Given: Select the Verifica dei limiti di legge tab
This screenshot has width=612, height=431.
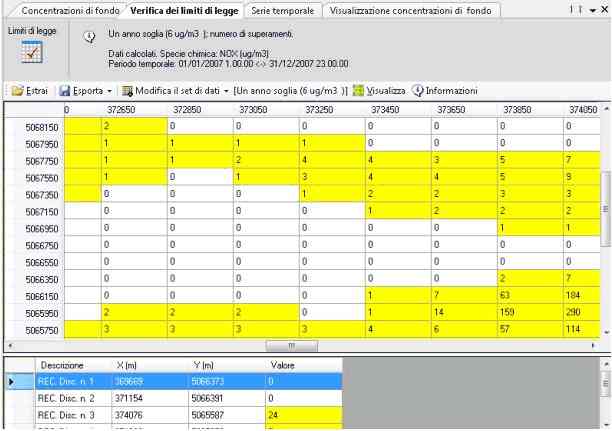Looking at the screenshot, I should pyautogui.click(x=184, y=11).
